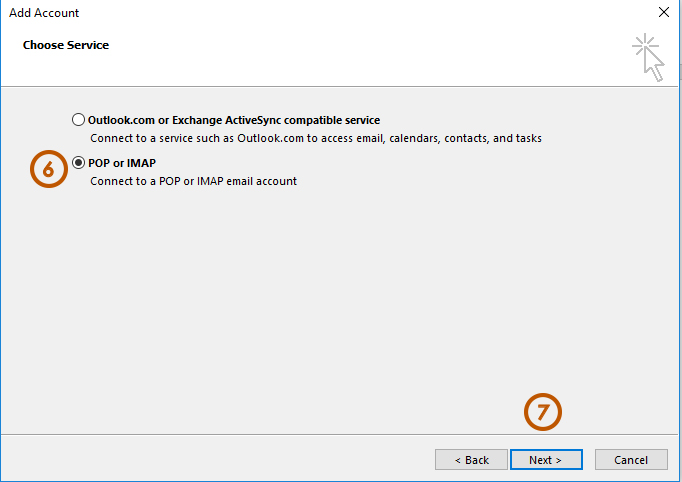Click 'Connect to a POP or IMAP email account' text
The width and height of the screenshot is (682, 482).
(x=193, y=181)
